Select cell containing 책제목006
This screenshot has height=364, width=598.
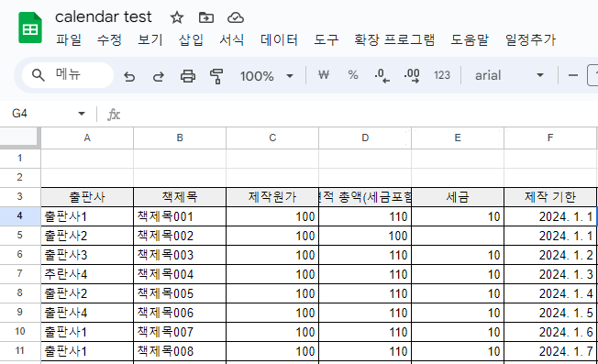(180, 313)
